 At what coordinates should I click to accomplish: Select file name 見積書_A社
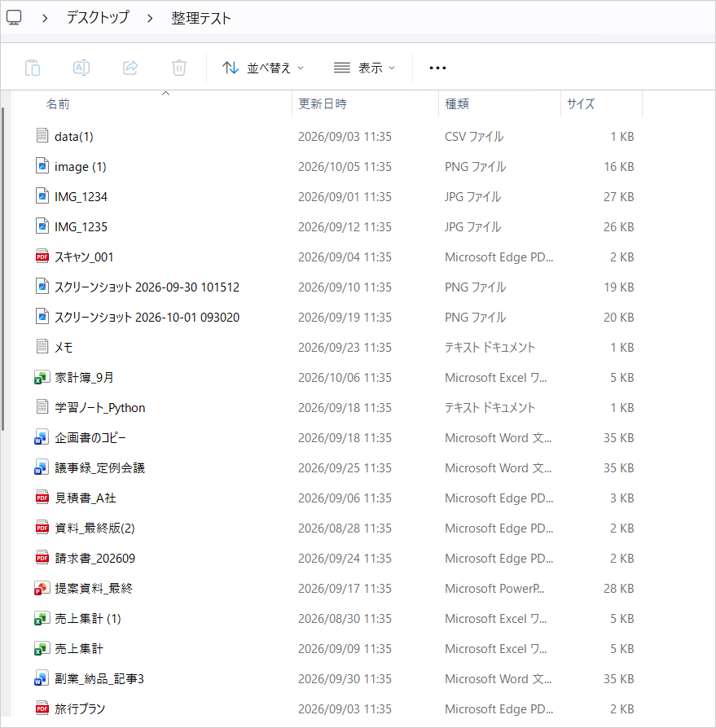coord(86,498)
